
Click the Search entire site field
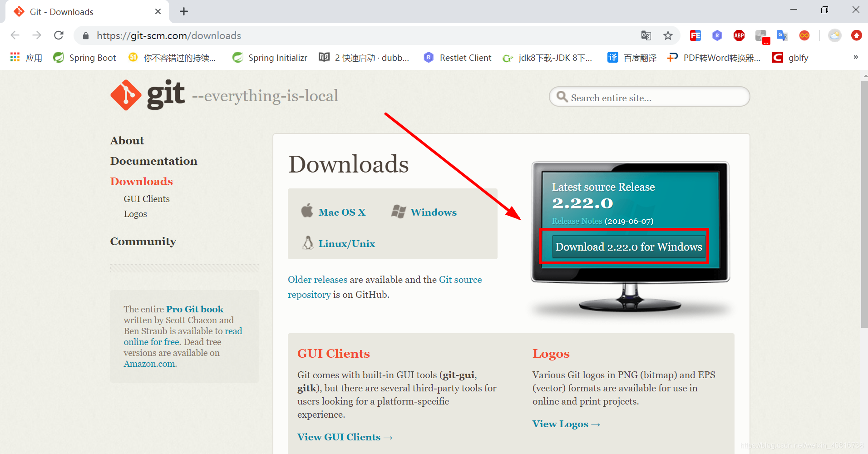click(x=649, y=97)
